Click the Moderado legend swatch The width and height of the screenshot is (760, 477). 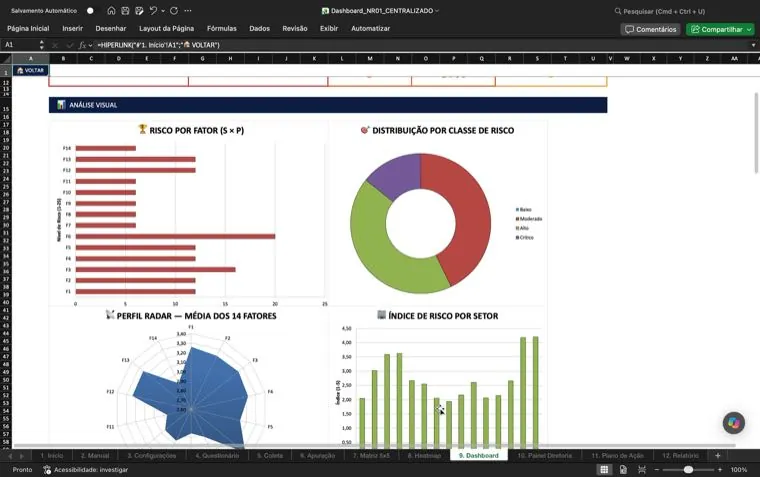pyautogui.click(x=517, y=219)
